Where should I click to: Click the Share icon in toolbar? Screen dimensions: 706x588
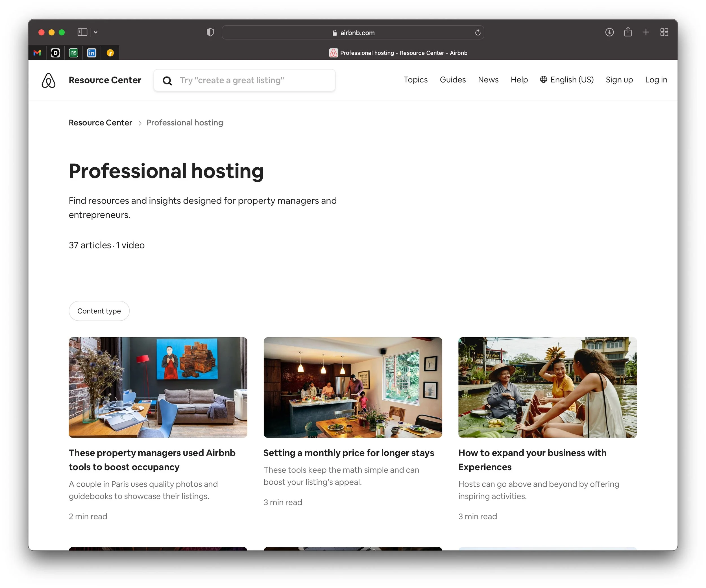pyautogui.click(x=628, y=32)
